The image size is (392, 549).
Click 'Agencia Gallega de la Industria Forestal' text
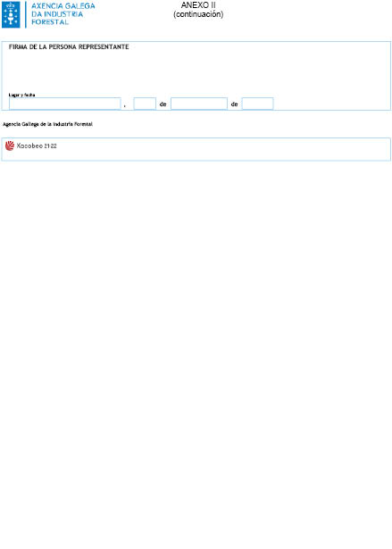47,124
